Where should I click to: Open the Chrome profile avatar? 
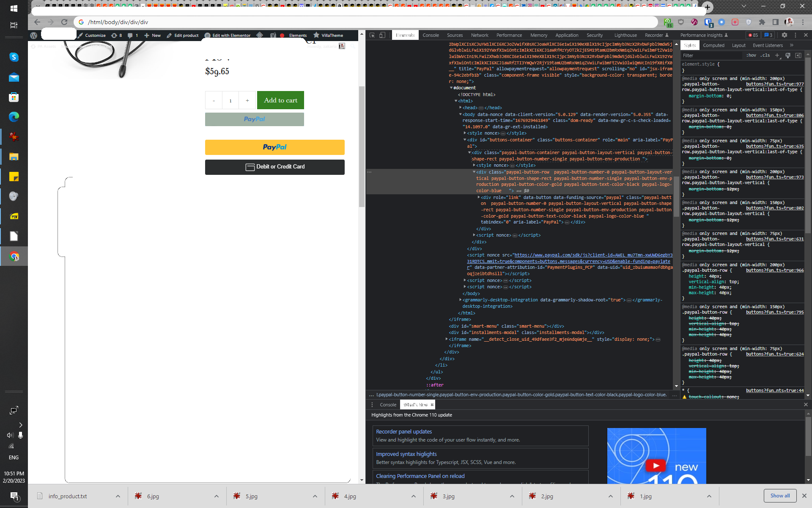pos(789,22)
